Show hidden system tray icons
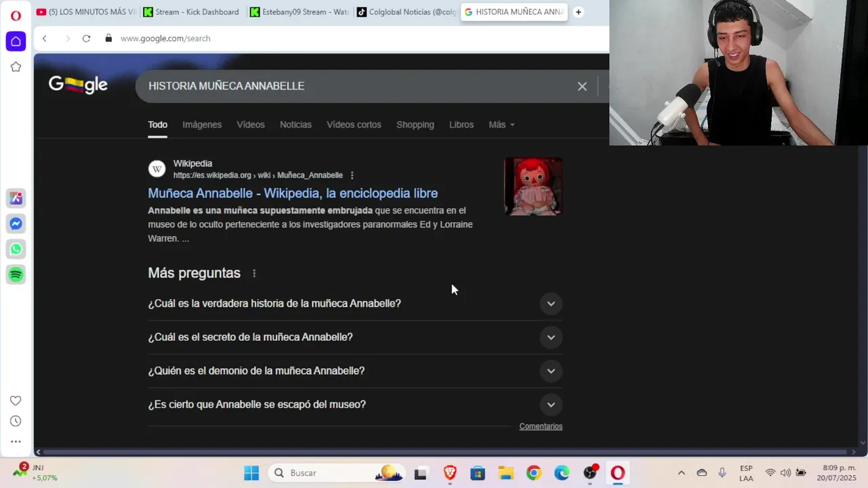 point(682,473)
